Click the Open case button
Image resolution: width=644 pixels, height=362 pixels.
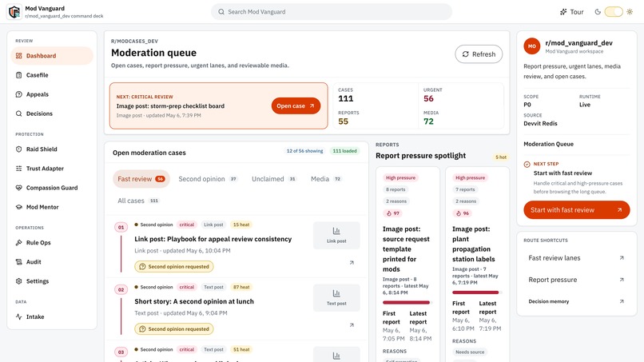296,106
